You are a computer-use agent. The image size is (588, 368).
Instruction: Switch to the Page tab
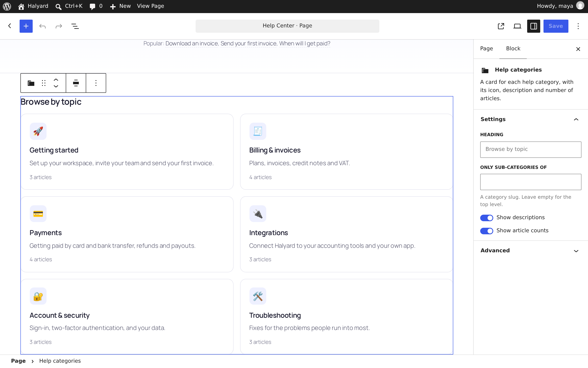click(487, 49)
